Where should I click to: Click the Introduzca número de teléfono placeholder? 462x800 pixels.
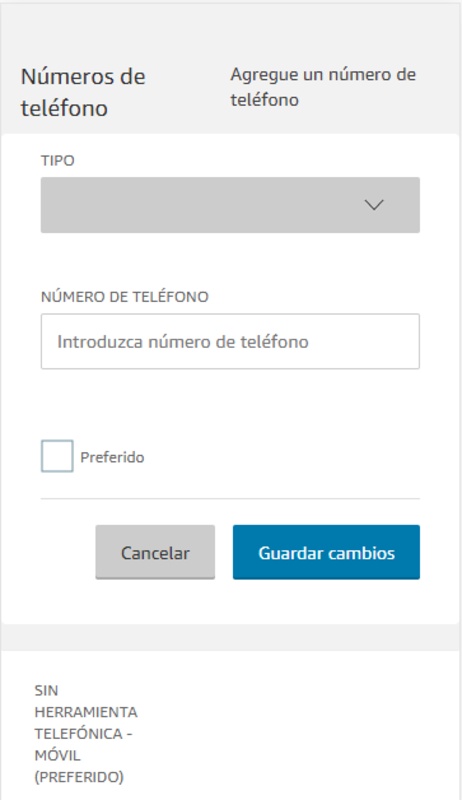coord(183,342)
